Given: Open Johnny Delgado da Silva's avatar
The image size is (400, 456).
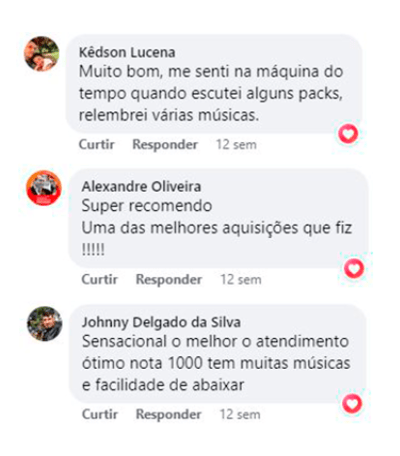Looking at the screenshot, I should [x=45, y=324].
